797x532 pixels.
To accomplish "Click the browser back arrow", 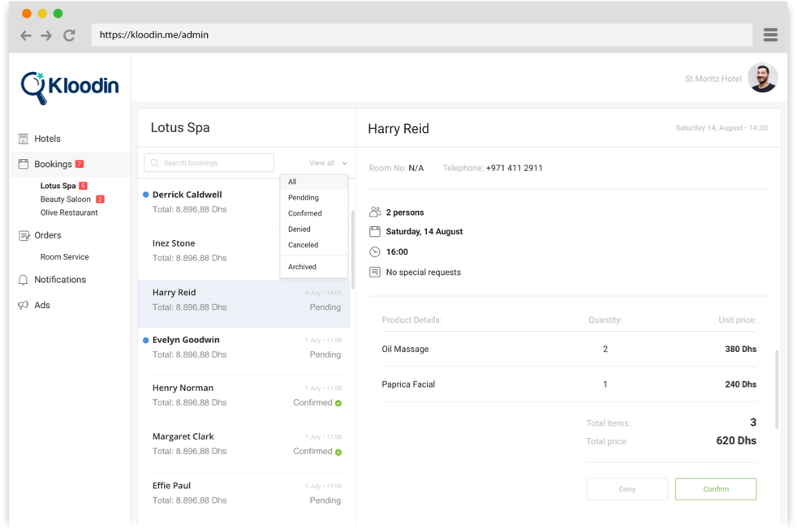I will tap(26, 35).
